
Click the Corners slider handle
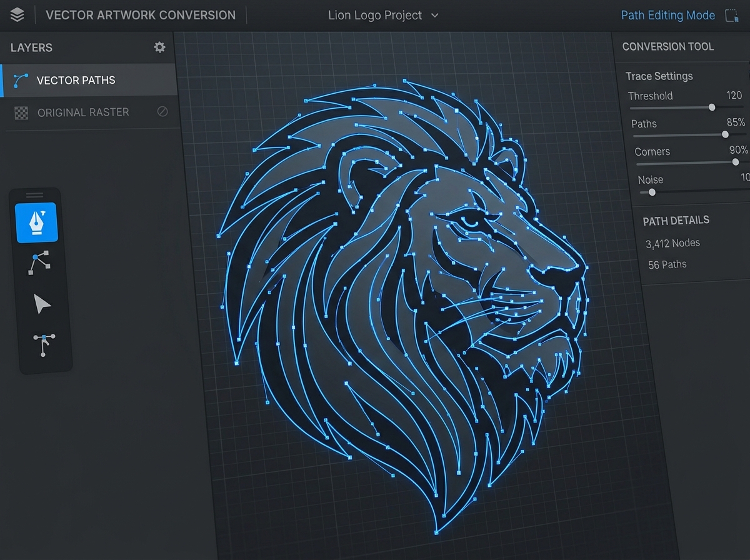pos(735,162)
